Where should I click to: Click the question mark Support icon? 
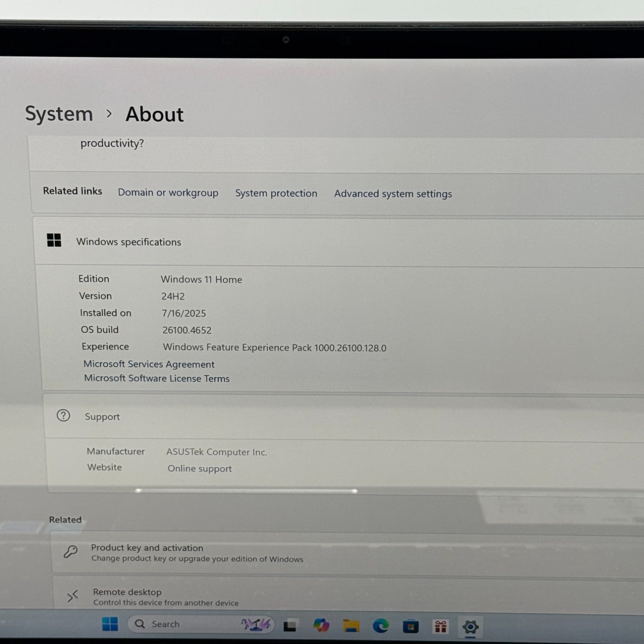tap(64, 416)
